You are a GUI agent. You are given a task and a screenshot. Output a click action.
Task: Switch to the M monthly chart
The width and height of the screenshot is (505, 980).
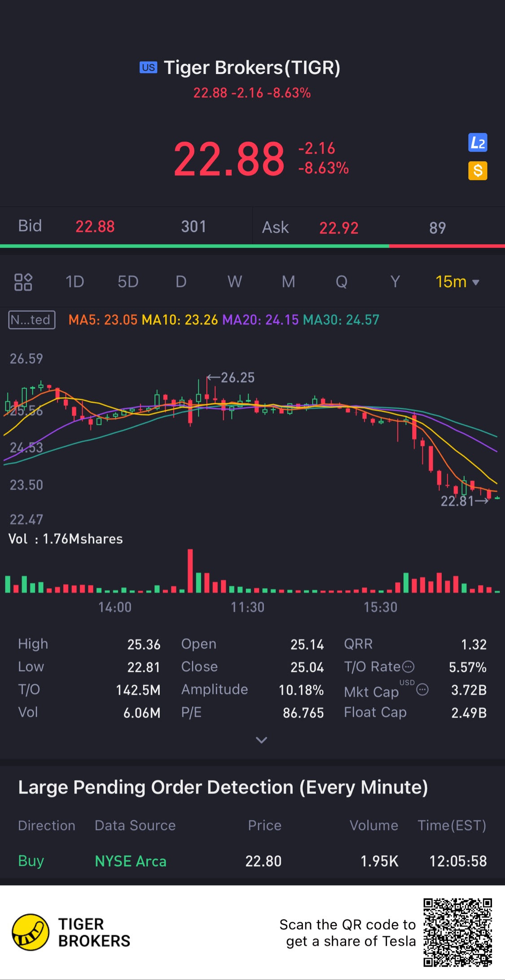click(288, 282)
